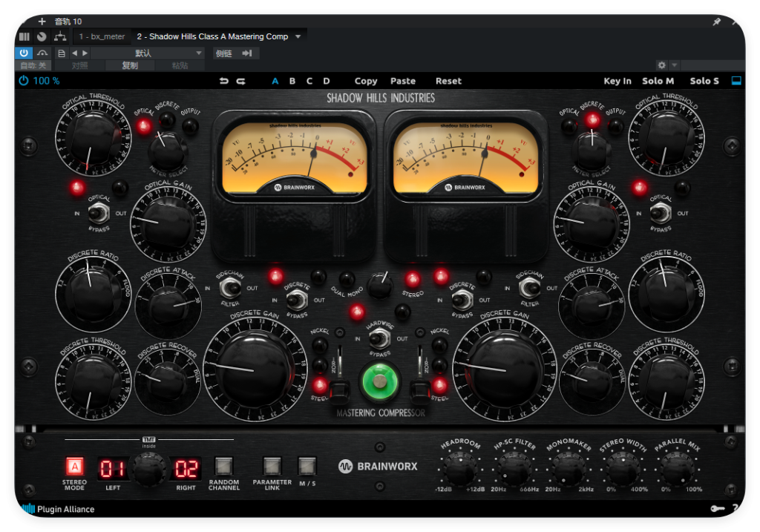Viewport: 760px width, 532px height.
Task: Click the right VU meter
Action: point(465,157)
